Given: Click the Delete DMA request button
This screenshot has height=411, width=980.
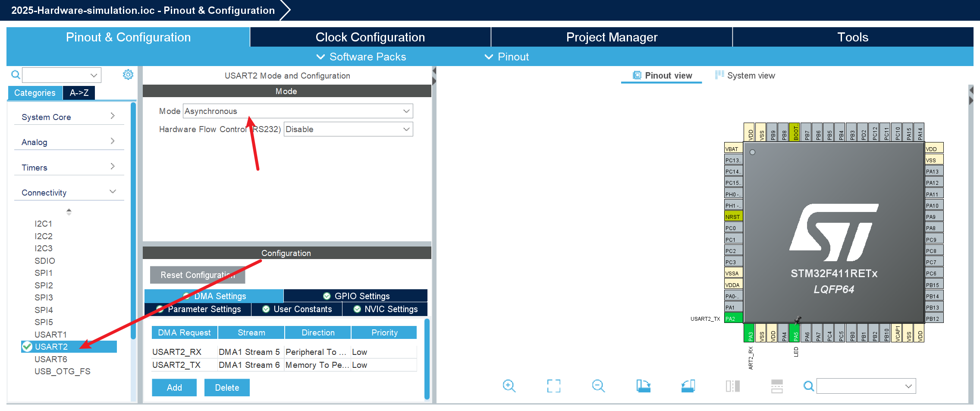Looking at the screenshot, I should tap(227, 387).
